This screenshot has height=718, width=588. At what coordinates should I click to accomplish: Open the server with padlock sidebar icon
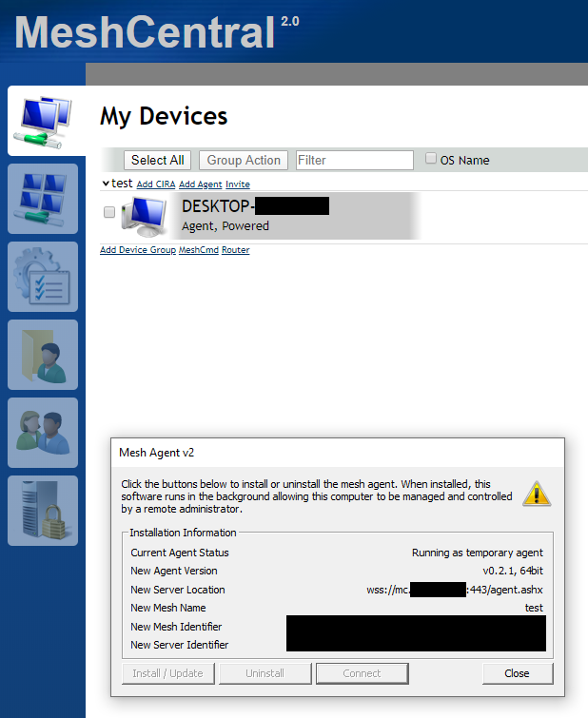pyautogui.click(x=43, y=510)
